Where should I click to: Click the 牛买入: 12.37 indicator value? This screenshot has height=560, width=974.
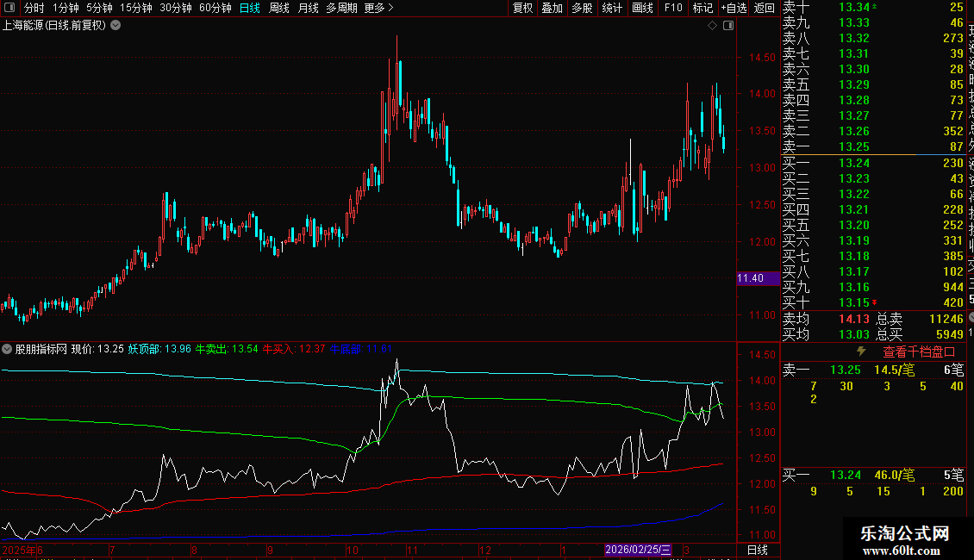point(294,349)
